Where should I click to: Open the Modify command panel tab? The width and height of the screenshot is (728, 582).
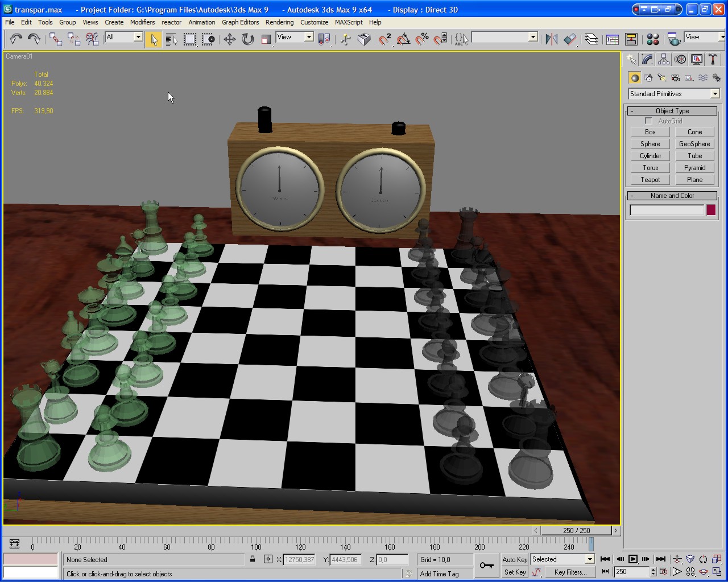647,60
